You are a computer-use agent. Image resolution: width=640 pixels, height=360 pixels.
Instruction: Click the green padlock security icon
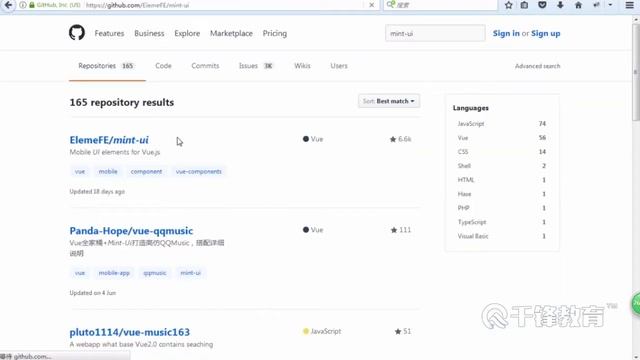(32, 5)
